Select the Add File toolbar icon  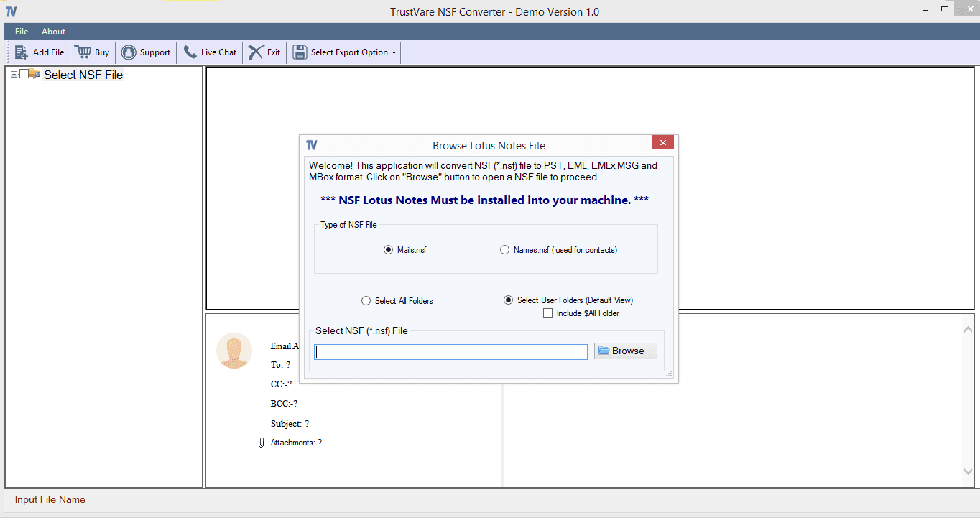[22, 52]
